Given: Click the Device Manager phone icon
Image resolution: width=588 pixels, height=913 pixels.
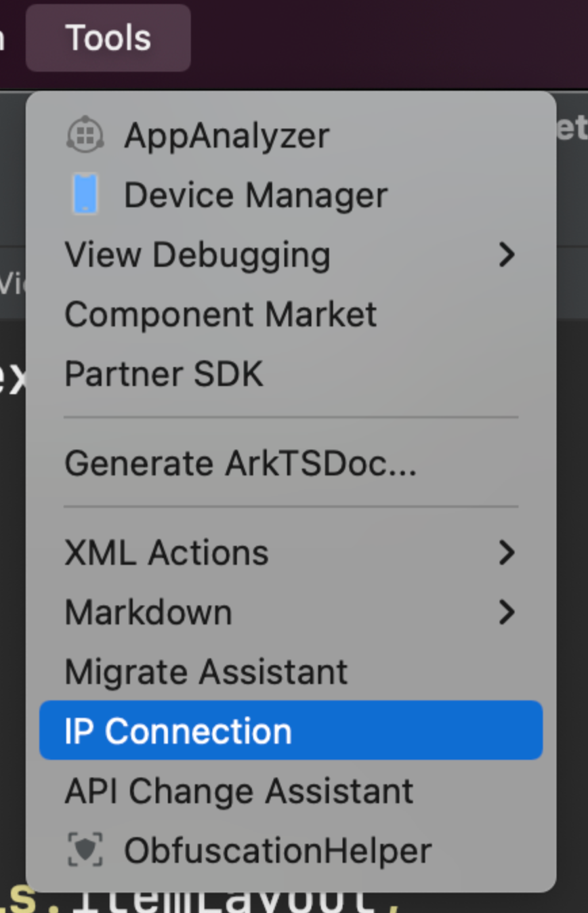Looking at the screenshot, I should click(85, 195).
